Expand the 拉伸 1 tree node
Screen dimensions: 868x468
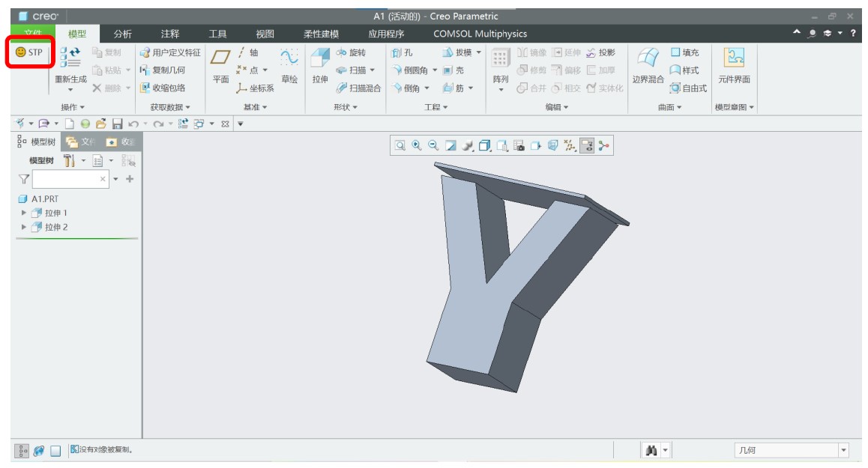coord(24,213)
